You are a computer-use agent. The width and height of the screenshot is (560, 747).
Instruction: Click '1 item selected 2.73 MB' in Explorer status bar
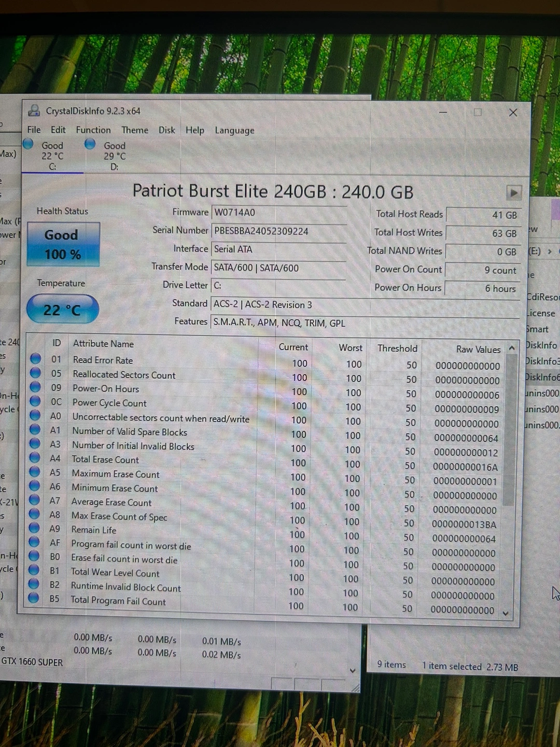pos(470,667)
